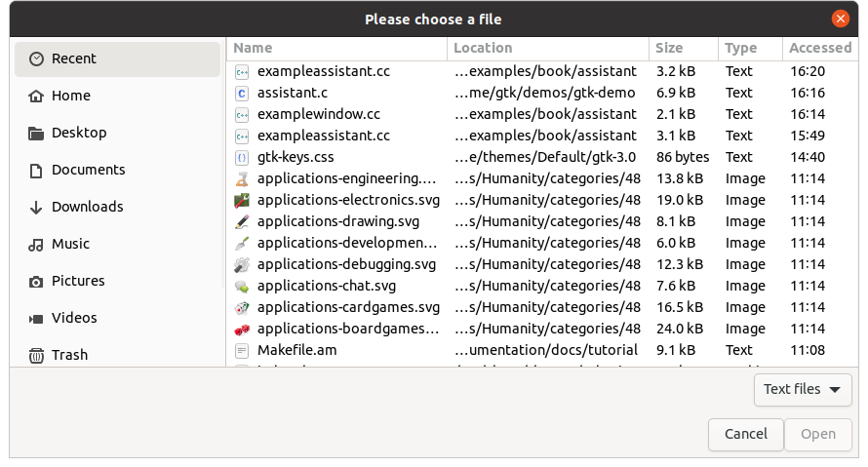Sort by the Accessed column header
868x467 pixels.
coord(819,48)
